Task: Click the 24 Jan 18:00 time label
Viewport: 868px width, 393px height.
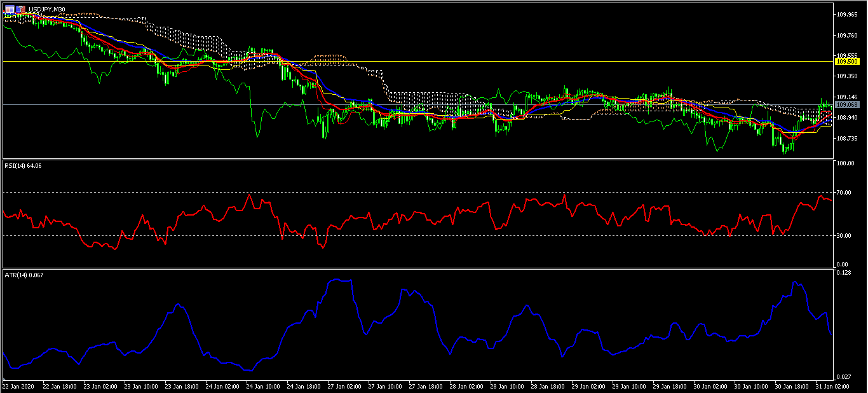Action: (x=303, y=386)
